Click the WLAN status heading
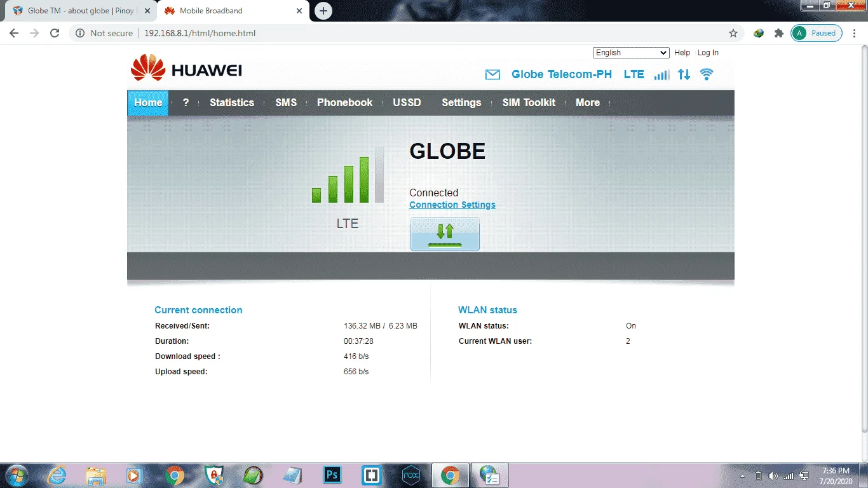The height and width of the screenshot is (488, 868). [x=487, y=310]
